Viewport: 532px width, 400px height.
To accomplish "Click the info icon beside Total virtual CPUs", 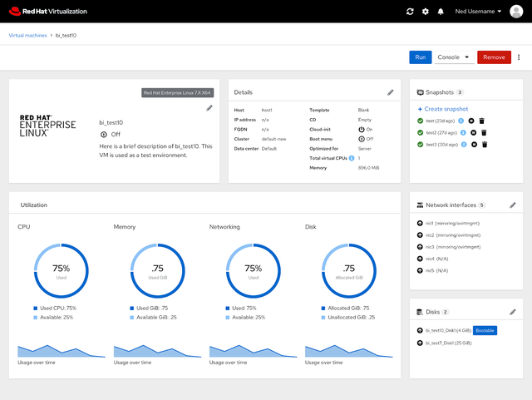I will pyautogui.click(x=352, y=158).
